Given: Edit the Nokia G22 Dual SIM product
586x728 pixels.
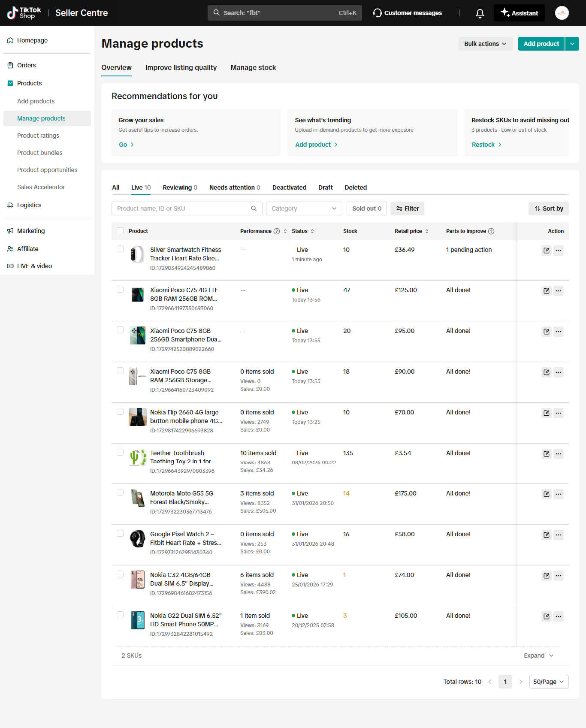Looking at the screenshot, I should [546, 616].
